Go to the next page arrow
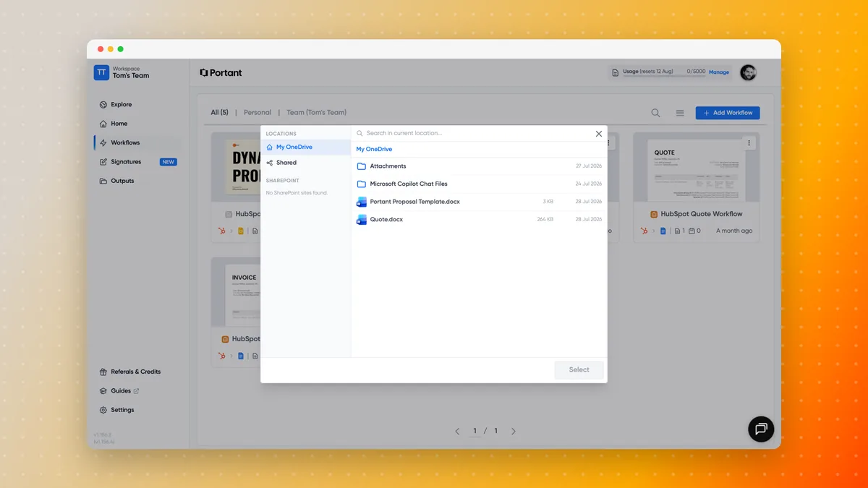Image resolution: width=868 pixels, height=488 pixels. 514,432
